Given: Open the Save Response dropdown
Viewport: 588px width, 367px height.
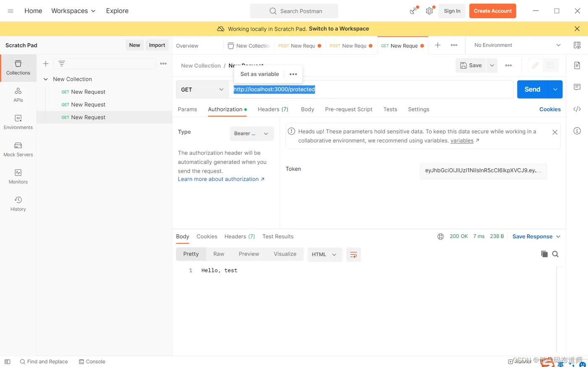Looking at the screenshot, I should point(536,237).
